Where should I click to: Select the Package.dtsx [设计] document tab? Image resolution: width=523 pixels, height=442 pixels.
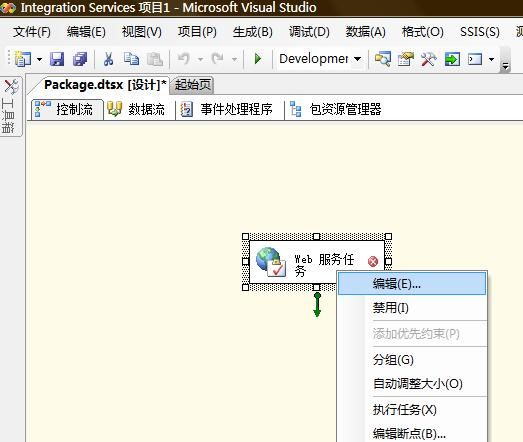click(x=105, y=85)
